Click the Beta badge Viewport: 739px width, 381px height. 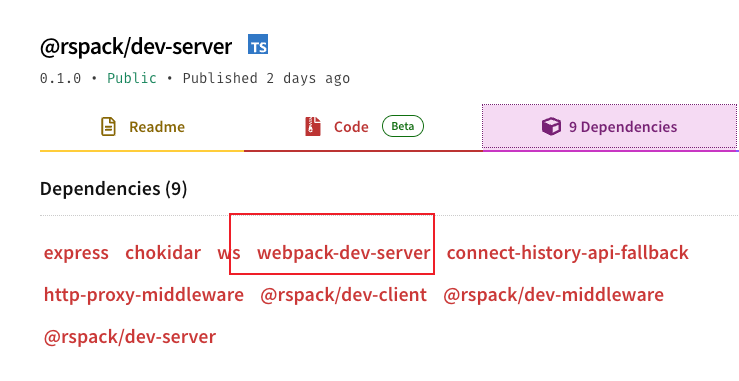click(x=402, y=126)
